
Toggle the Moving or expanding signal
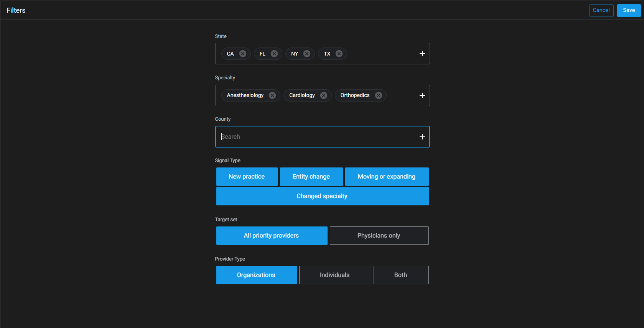click(x=387, y=177)
